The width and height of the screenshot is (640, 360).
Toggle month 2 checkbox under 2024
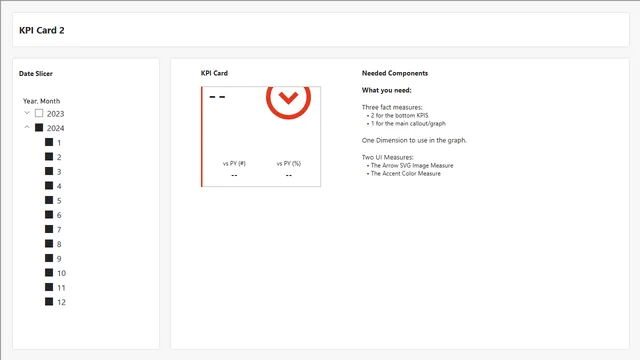click(x=49, y=157)
